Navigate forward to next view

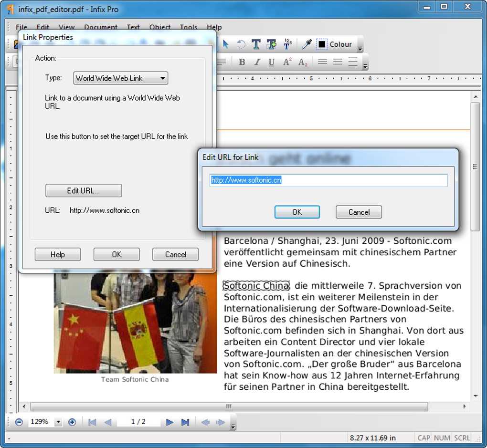tap(221, 422)
